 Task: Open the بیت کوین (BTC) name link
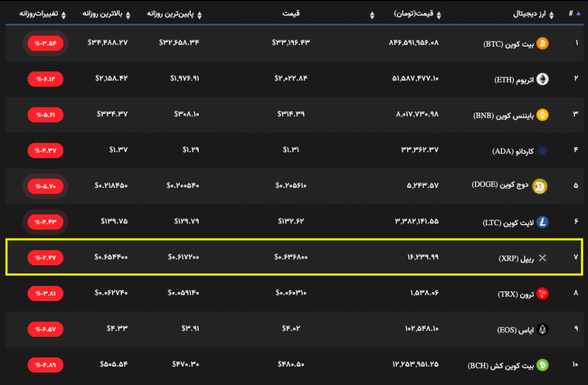click(508, 44)
